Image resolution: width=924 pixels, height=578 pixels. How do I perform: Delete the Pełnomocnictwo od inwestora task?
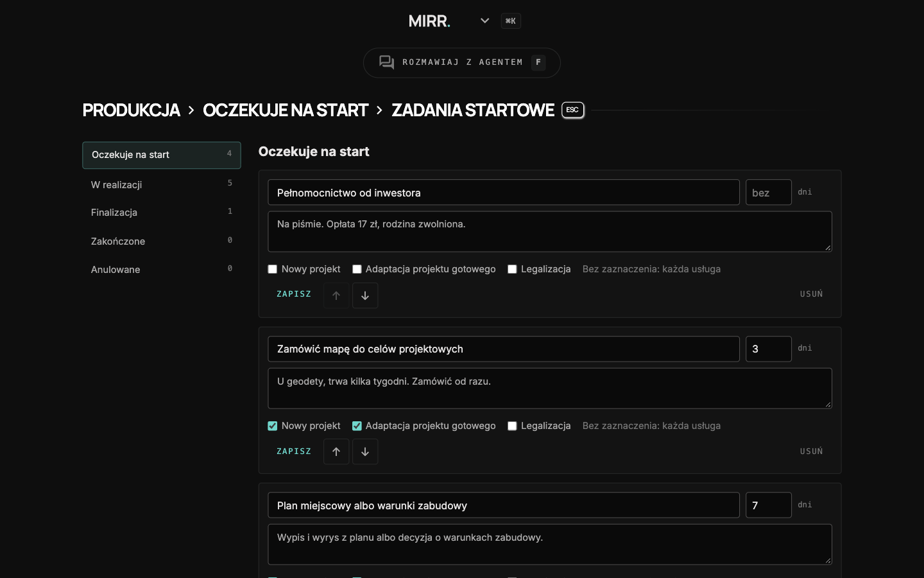pyautogui.click(x=811, y=294)
